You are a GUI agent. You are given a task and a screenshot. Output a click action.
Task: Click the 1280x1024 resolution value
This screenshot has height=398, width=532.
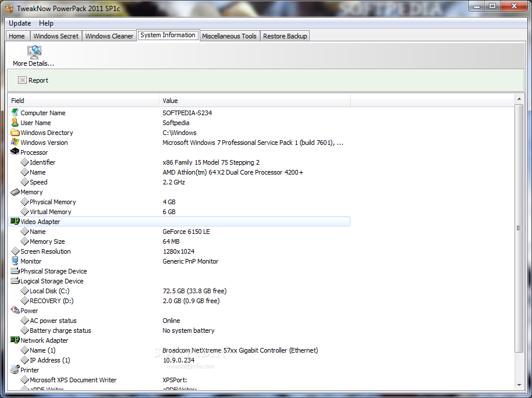click(179, 251)
